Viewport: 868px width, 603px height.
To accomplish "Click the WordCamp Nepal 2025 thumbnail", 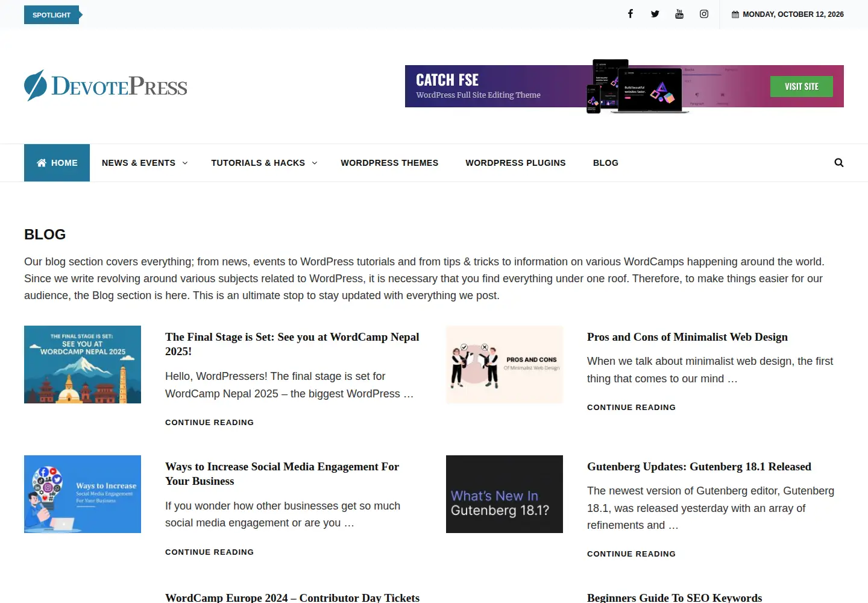I will point(83,364).
